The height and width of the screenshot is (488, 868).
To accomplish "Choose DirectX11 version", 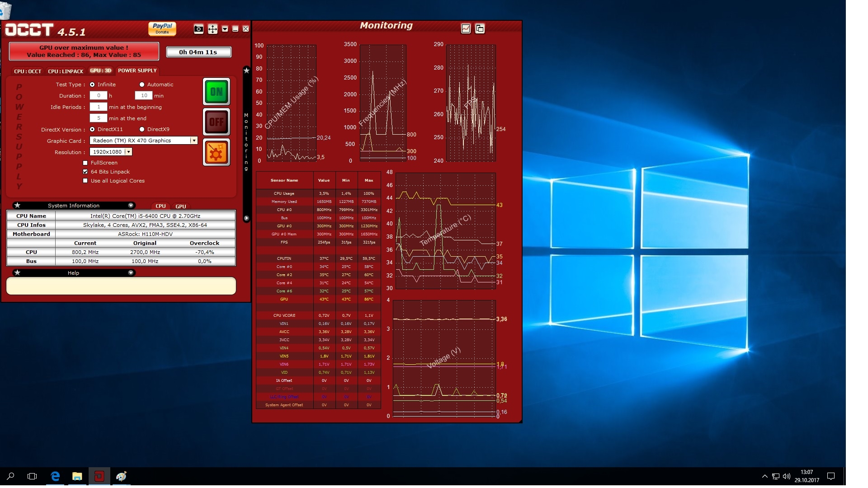I will 92,129.
